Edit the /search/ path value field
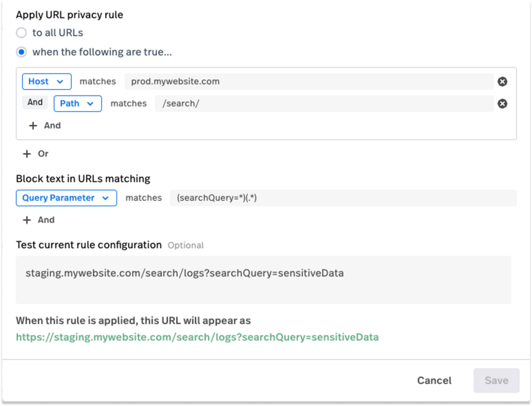The height and width of the screenshot is (406, 532). [324, 103]
